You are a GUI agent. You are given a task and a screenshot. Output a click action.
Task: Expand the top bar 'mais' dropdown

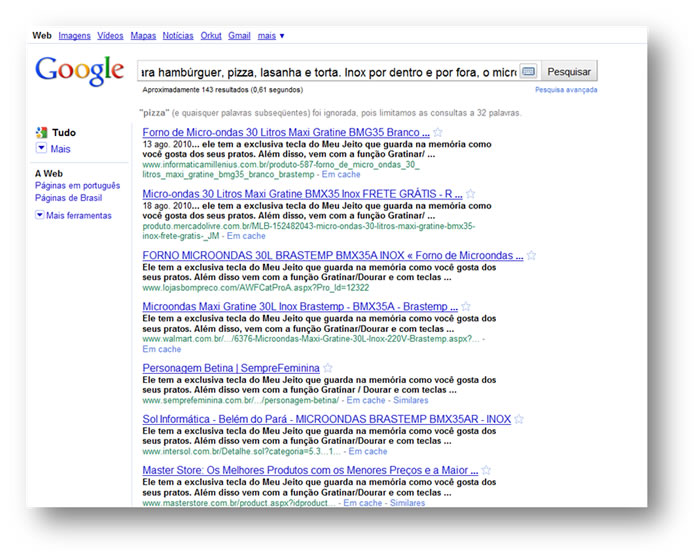click(x=270, y=36)
